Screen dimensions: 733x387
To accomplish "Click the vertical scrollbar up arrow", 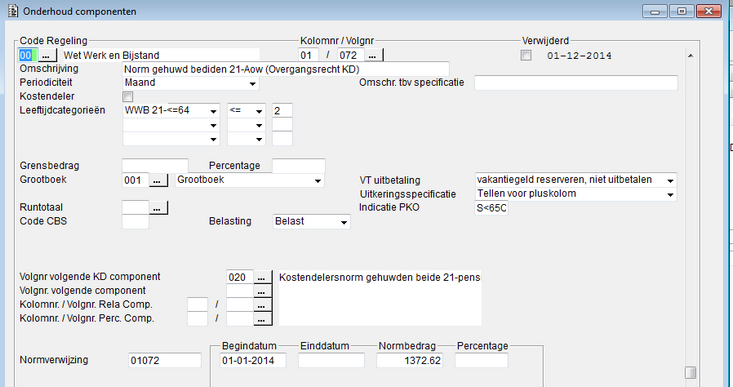I will 690,56.
